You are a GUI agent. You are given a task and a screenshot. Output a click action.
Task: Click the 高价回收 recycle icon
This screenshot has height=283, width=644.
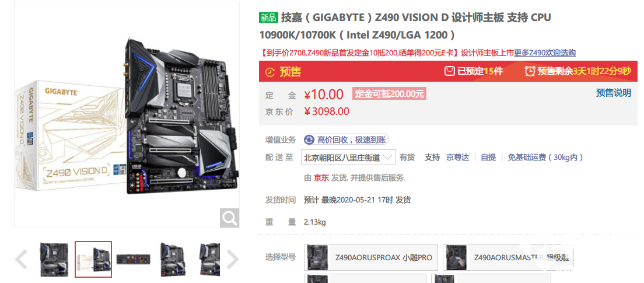coord(309,139)
